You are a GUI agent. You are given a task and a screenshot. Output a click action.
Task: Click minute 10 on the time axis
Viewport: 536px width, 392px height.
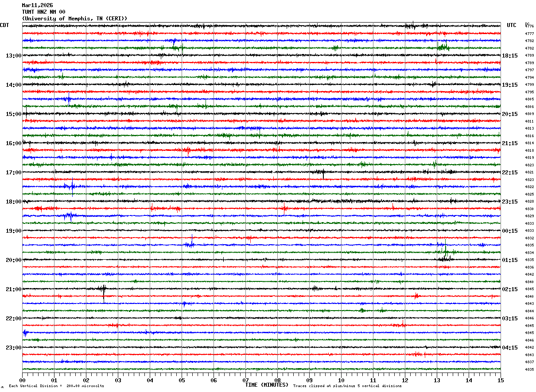[x=341, y=380]
